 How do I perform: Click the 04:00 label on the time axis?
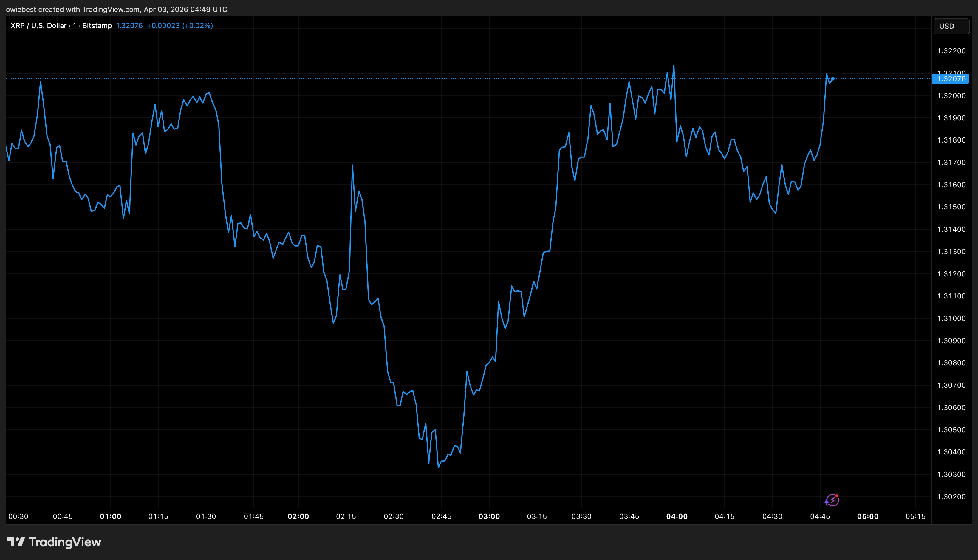[677, 516]
